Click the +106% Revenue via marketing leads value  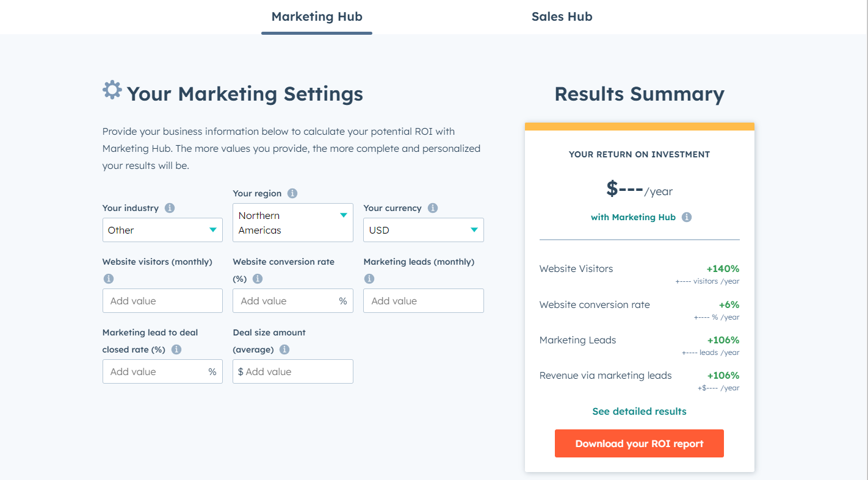(723, 375)
